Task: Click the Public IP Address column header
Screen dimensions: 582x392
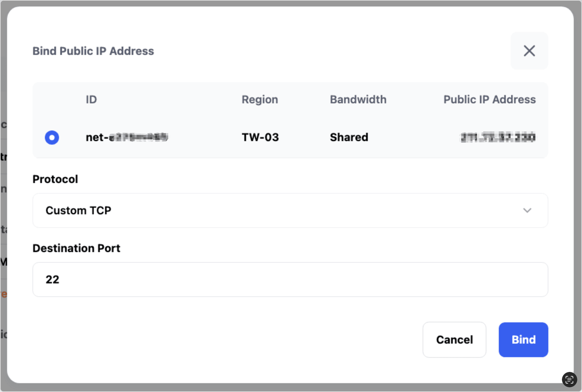Action: tap(490, 99)
